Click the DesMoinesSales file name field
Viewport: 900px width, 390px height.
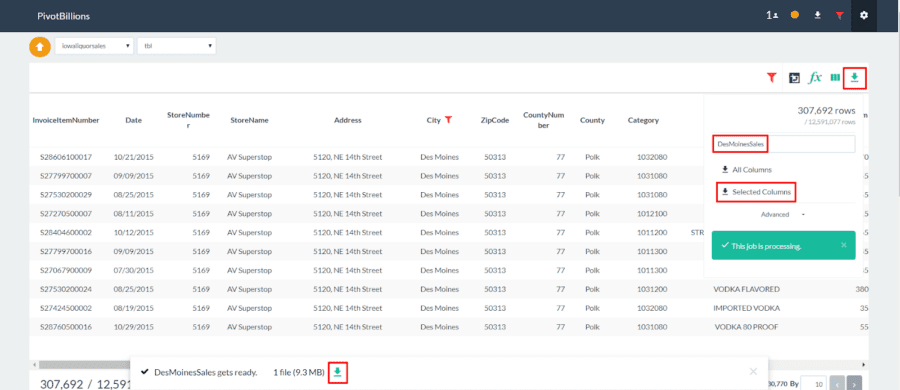(x=783, y=144)
